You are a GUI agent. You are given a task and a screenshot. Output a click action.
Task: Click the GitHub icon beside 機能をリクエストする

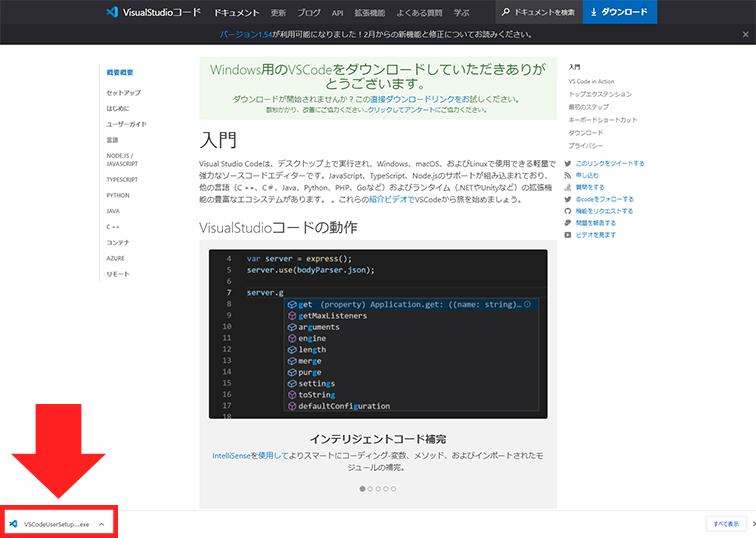567,211
